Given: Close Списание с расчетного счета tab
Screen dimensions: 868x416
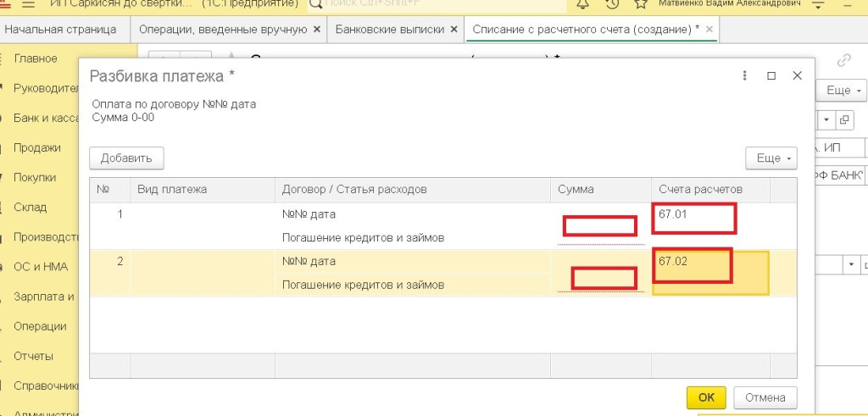Looking at the screenshot, I should pyautogui.click(x=709, y=30).
